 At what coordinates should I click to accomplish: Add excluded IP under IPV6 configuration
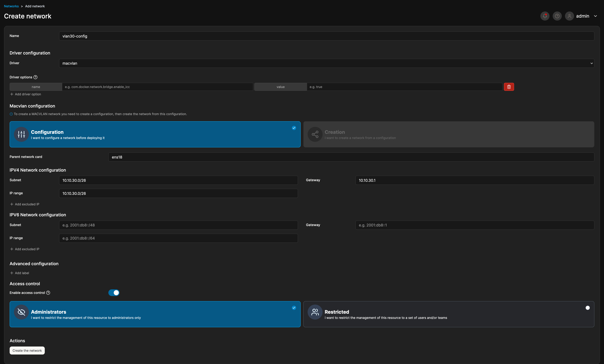coord(24,249)
